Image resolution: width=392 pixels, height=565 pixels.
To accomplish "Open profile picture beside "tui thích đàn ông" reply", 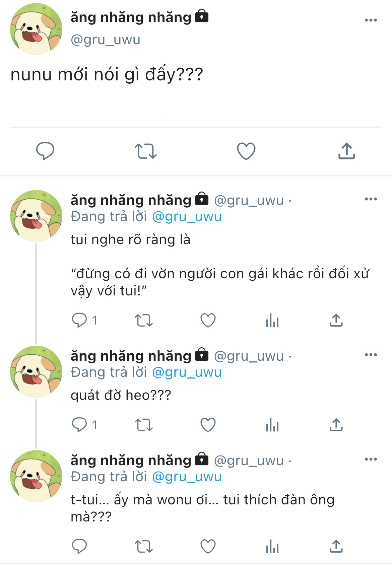I will pos(36,476).
